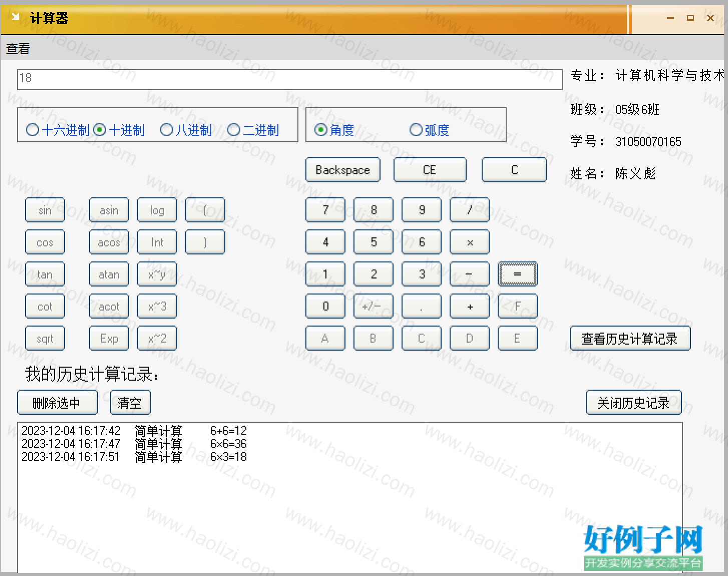The width and height of the screenshot is (728, 576).
Task: Click digit 1 on the keypad
Action: [325, 274]
